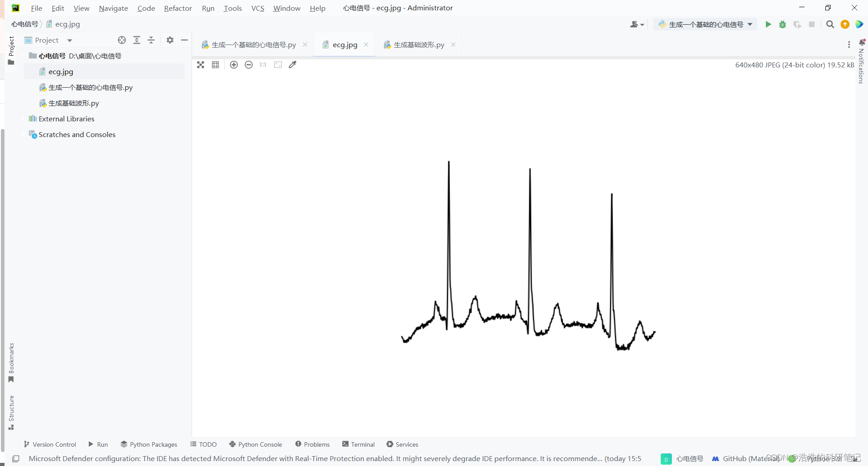Zoom out on the ecg.jpg image

click(249, 65)
